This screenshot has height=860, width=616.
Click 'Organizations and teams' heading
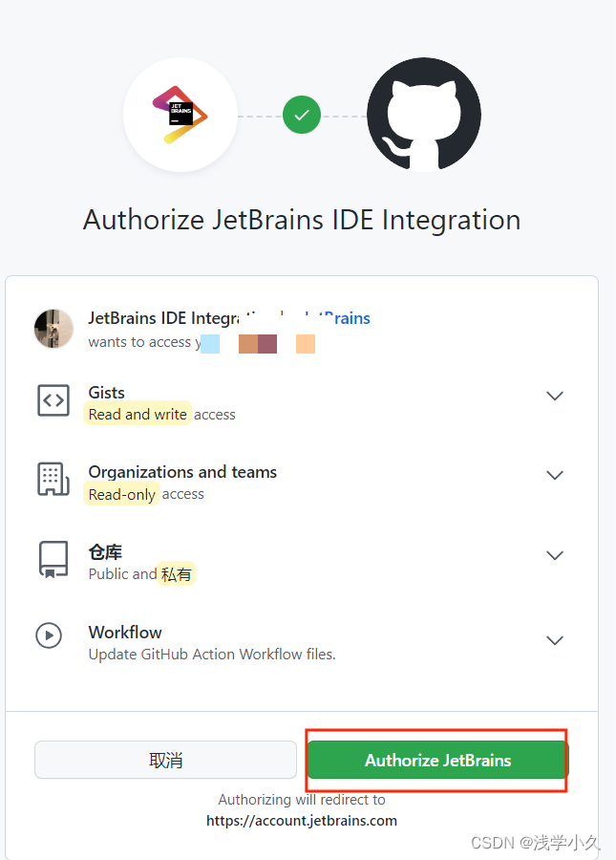click(x=182, y=472)
